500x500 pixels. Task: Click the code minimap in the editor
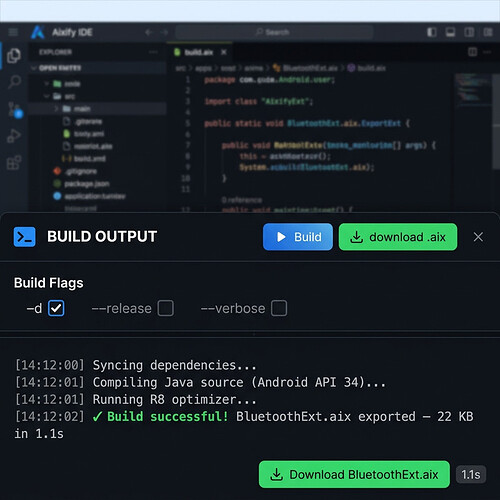[x=473, y=89]
